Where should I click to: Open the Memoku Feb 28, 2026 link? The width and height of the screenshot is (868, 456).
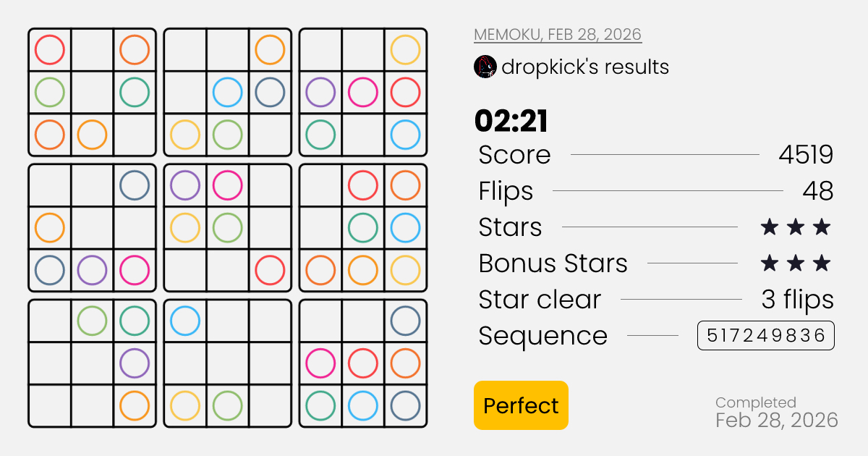[x=557, y=35]
